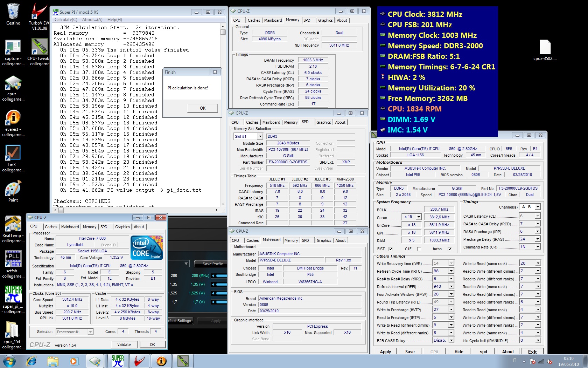
Task: Click spd button in CPU-Tweaker
Action: pos(483,352)
